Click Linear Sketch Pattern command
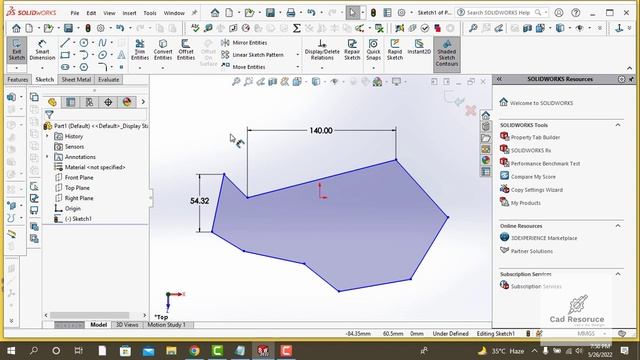Viewport: 640px width, 360px height. 253,55
